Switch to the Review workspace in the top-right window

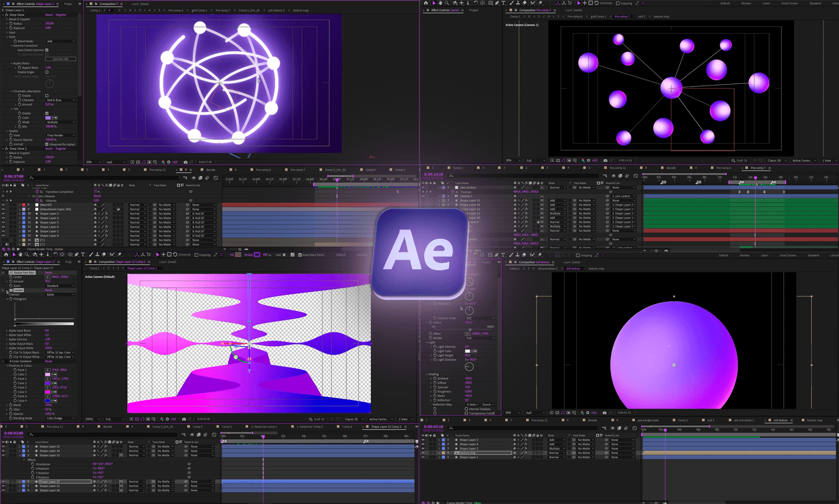point(746,3)
